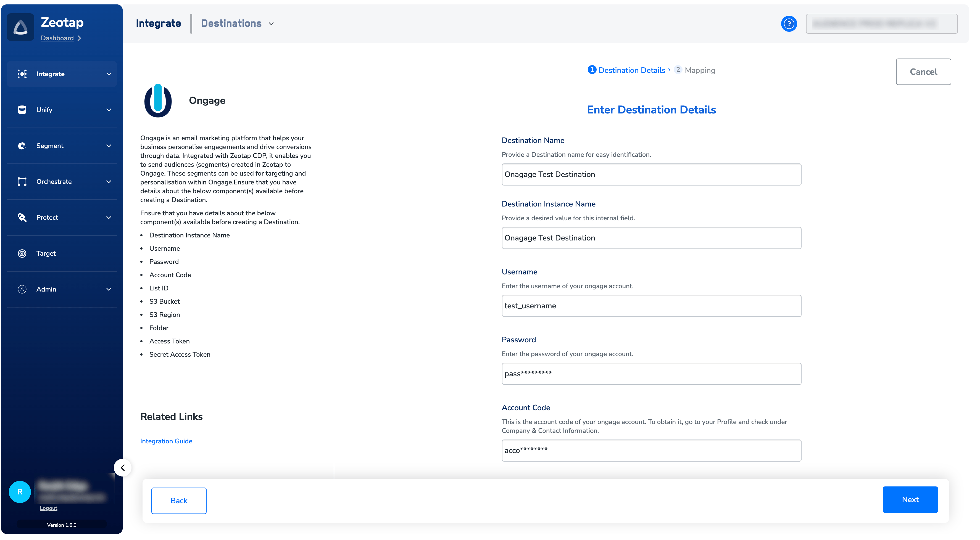Click the Version 1.6.0 label

62,525
